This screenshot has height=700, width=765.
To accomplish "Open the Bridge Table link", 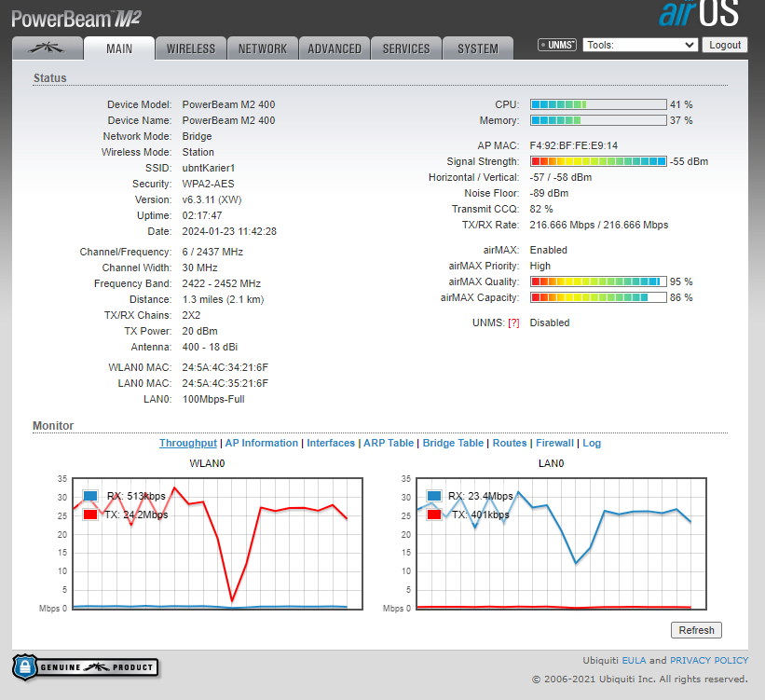I will click(453, 444).
